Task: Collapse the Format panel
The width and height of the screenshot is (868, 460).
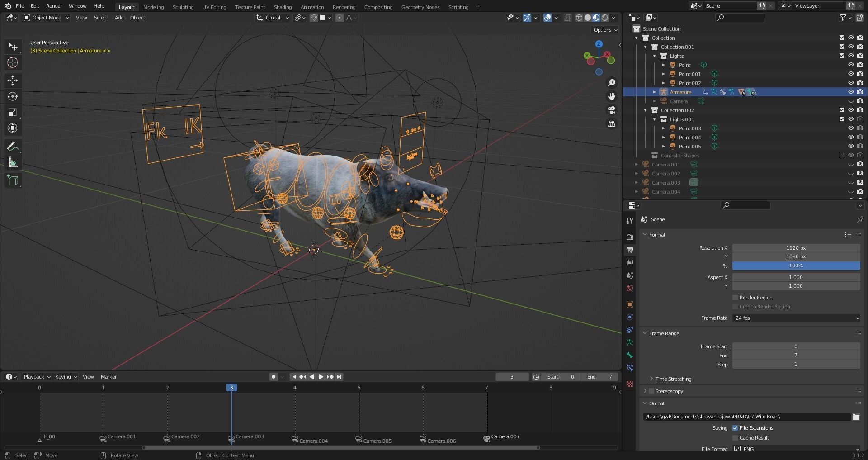Action: click(x=645, y=235)
